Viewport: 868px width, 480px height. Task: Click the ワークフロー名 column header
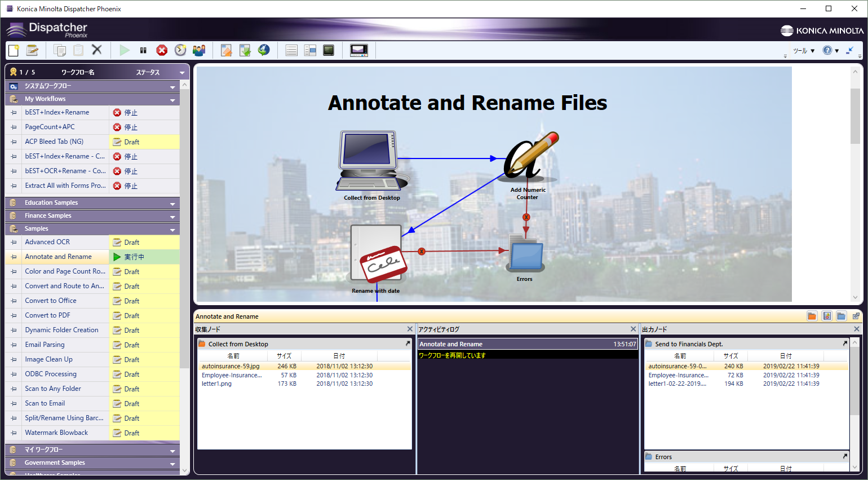[78, 72]
